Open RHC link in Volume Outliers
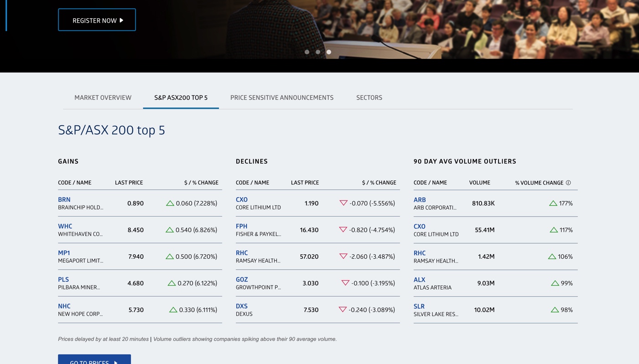 coord(420,253)
